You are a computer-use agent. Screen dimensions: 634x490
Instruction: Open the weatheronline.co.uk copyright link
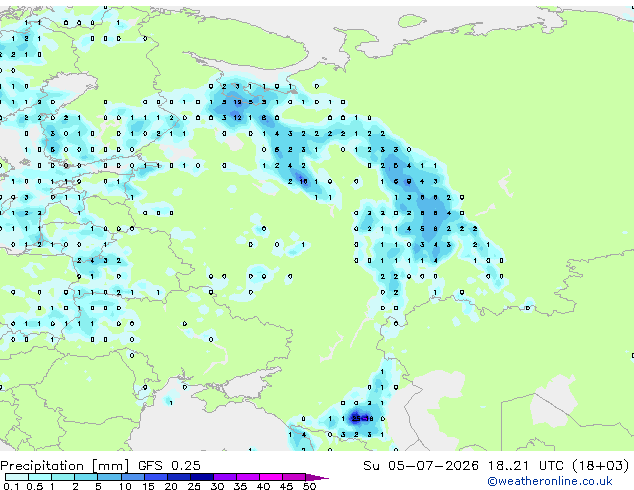coord(550,481)
